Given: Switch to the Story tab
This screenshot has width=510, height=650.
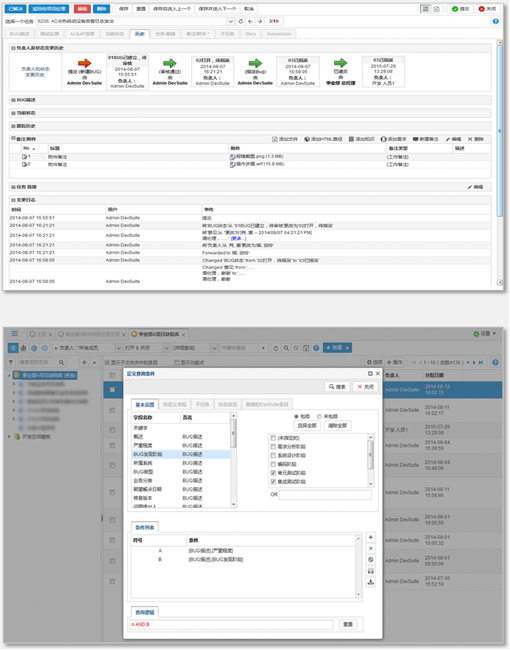Looking at the screenshot, I should pyautogui.click(x=250, y=34).
